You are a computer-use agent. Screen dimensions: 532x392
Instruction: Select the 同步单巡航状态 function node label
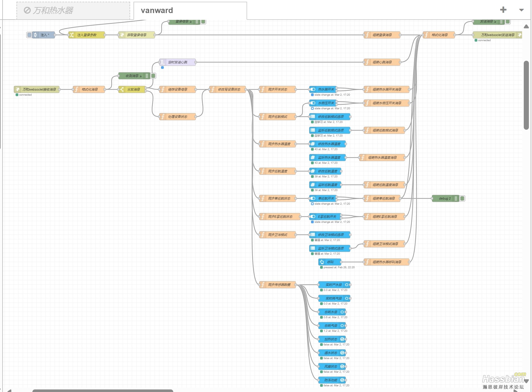pos(279,198)
